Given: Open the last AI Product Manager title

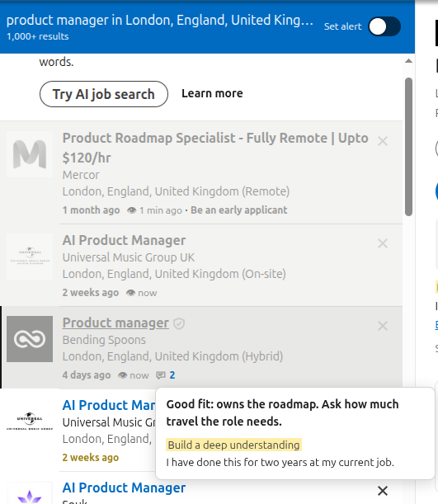Looking at the screenshot, I should point(124,488).
